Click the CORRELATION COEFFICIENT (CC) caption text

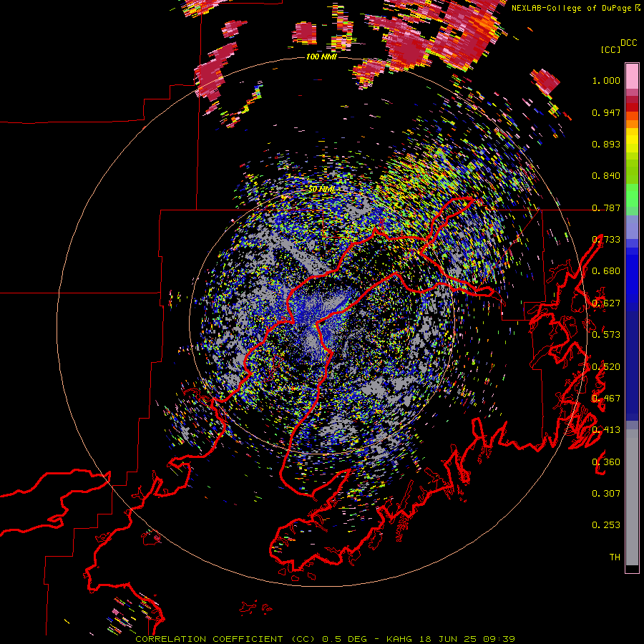[x=227, y=639]
